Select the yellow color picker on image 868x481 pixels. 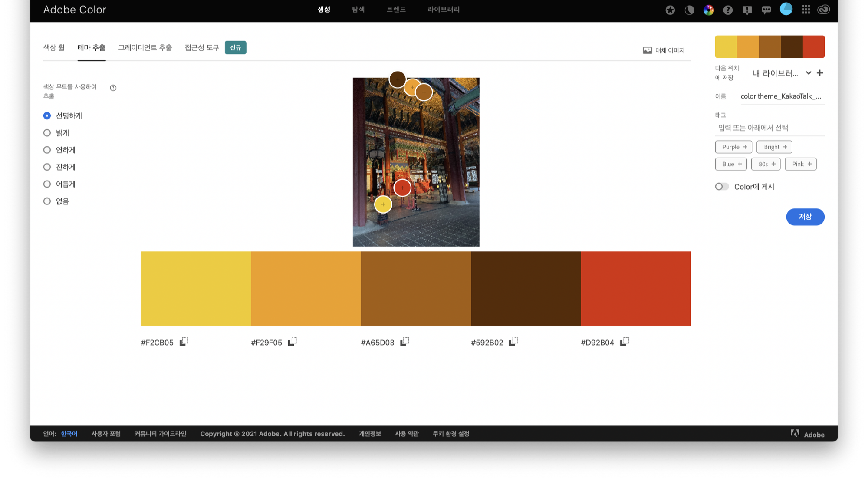[x=383, y=204]
